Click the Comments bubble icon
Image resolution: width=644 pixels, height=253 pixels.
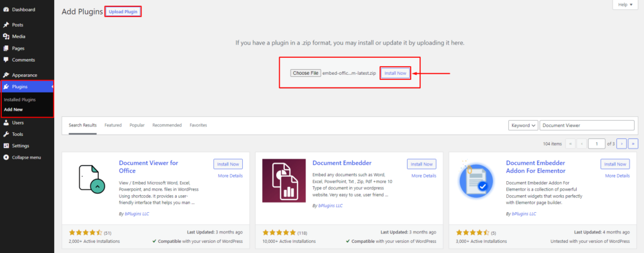6,60
